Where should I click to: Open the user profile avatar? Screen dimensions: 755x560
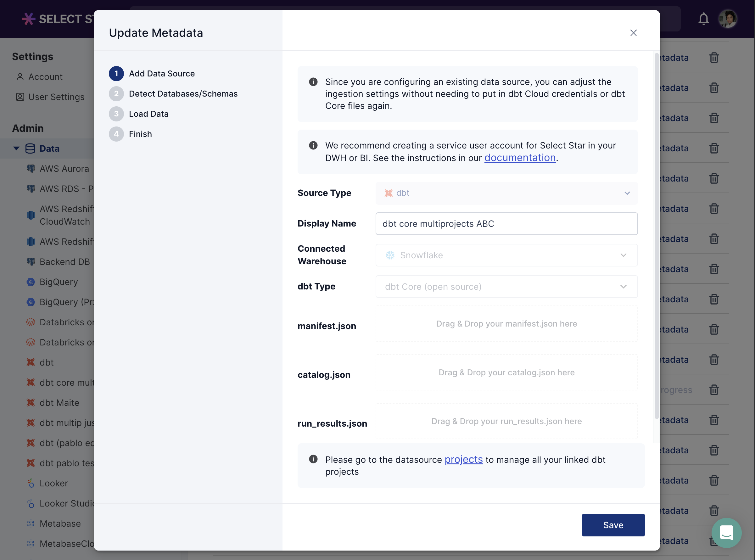point(728,19)
